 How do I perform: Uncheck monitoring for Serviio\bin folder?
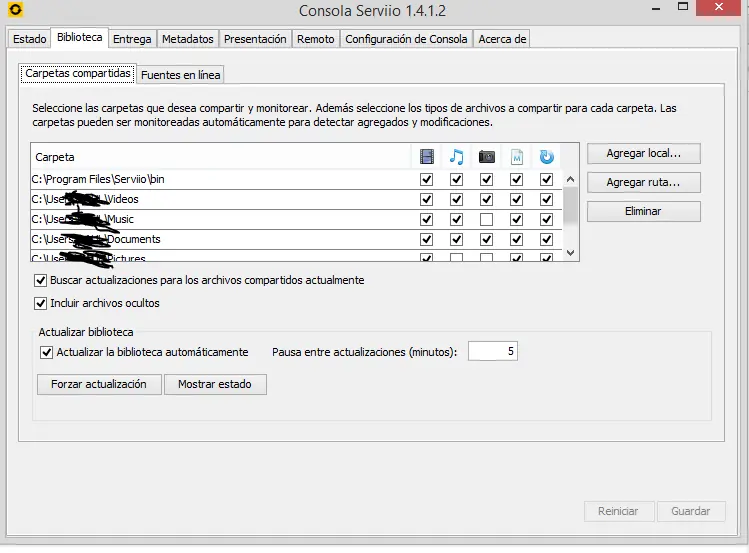point(546,180)
